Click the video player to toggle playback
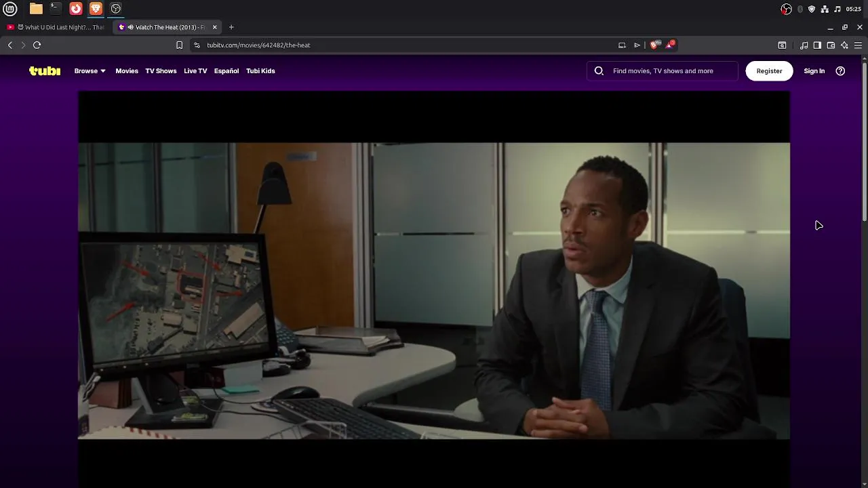The width and height of the screenshot is (868, 488). tap(434, 291)
